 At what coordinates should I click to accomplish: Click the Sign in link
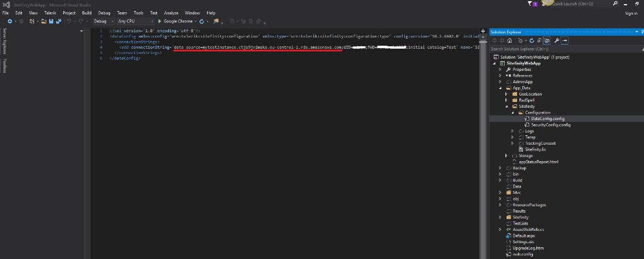(631, 13)
